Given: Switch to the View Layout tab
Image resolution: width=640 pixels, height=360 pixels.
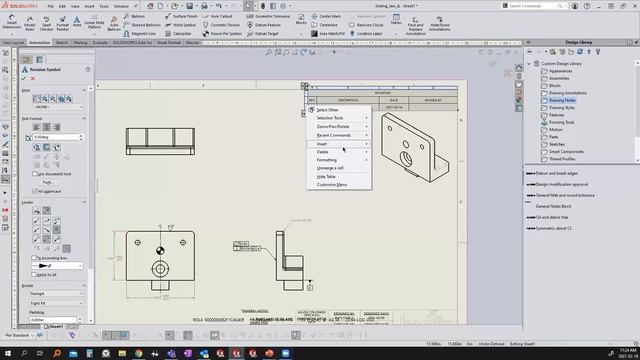Looking at the screenshot, I should pos(13,42).
